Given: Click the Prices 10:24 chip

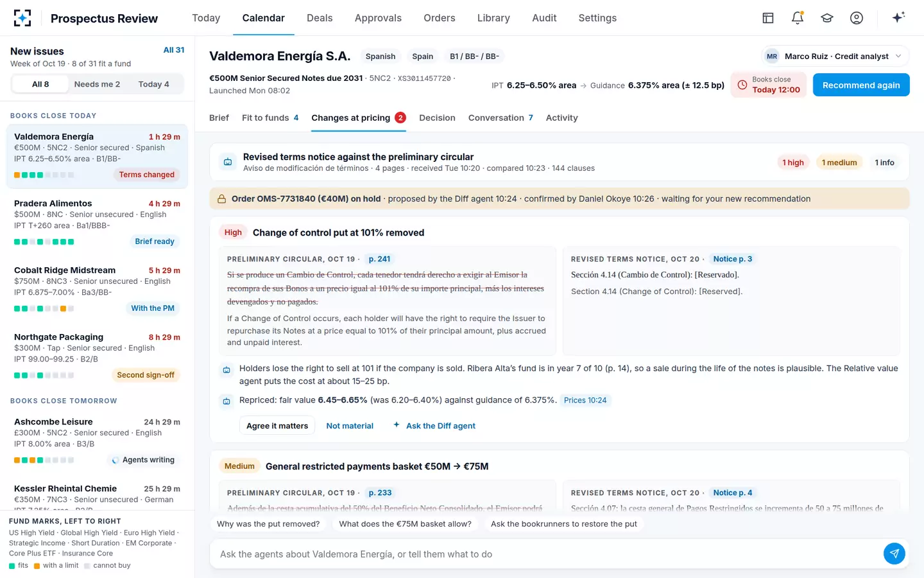Looking at the screenshot, I should 585,400.
